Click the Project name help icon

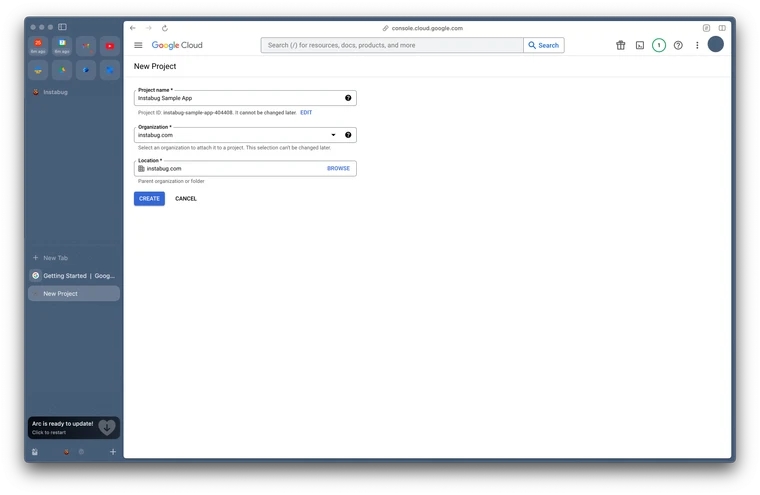point(348,98)
